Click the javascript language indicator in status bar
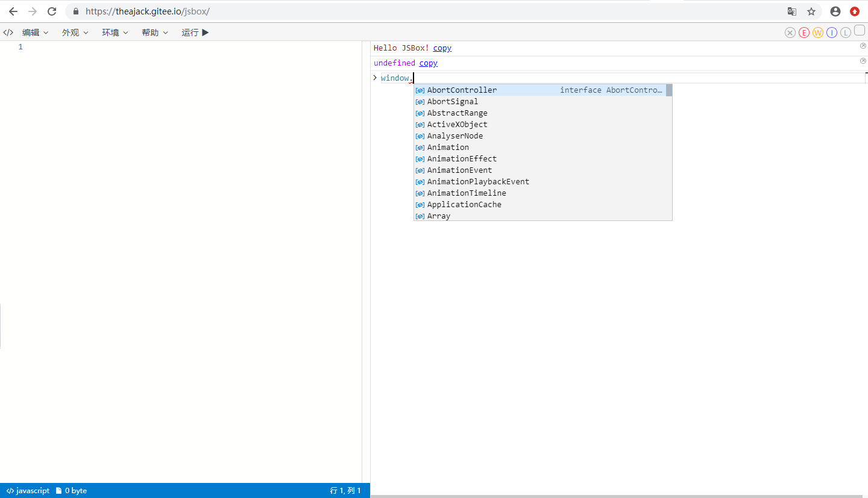868x498 pixels. (x=28, y=491)
